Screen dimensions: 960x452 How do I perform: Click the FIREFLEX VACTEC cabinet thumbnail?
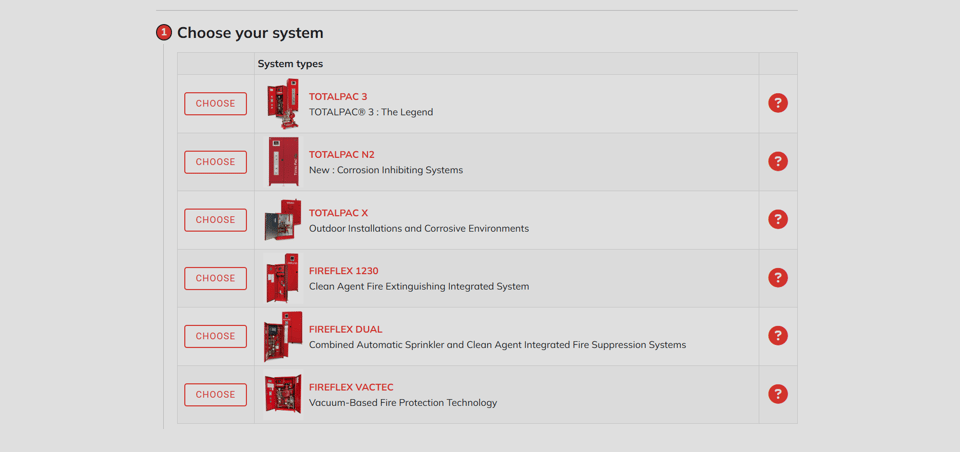(x=283, y=394)
